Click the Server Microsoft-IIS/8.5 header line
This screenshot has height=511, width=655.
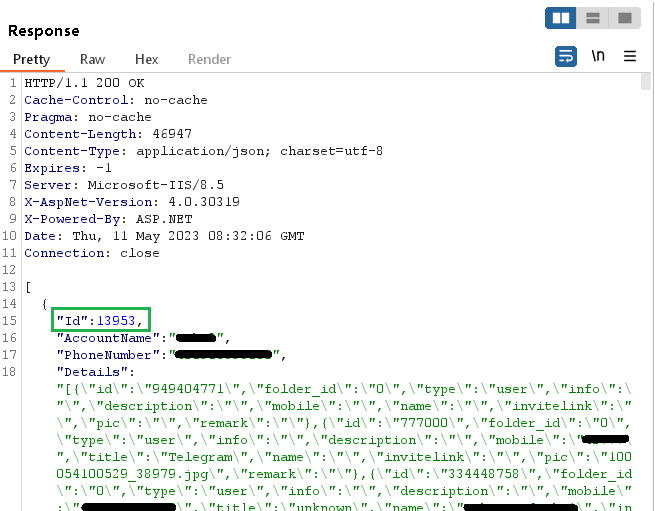(124, 185)
